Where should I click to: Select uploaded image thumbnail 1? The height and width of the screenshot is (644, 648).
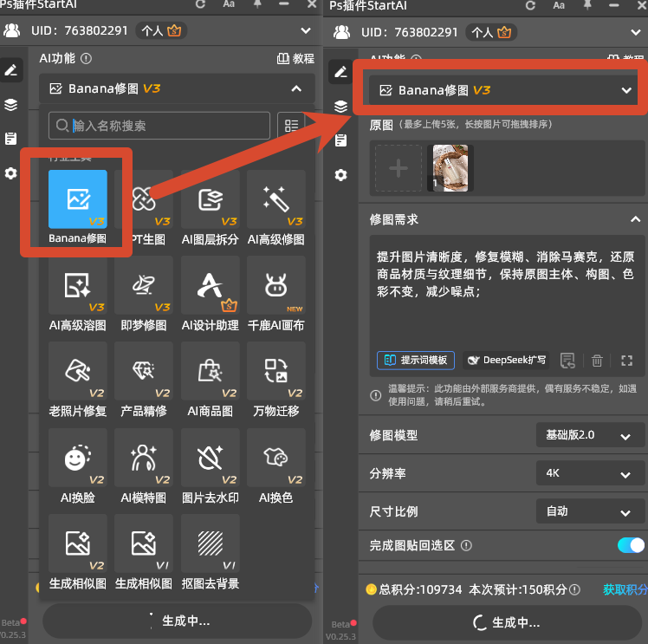point(450,168)
